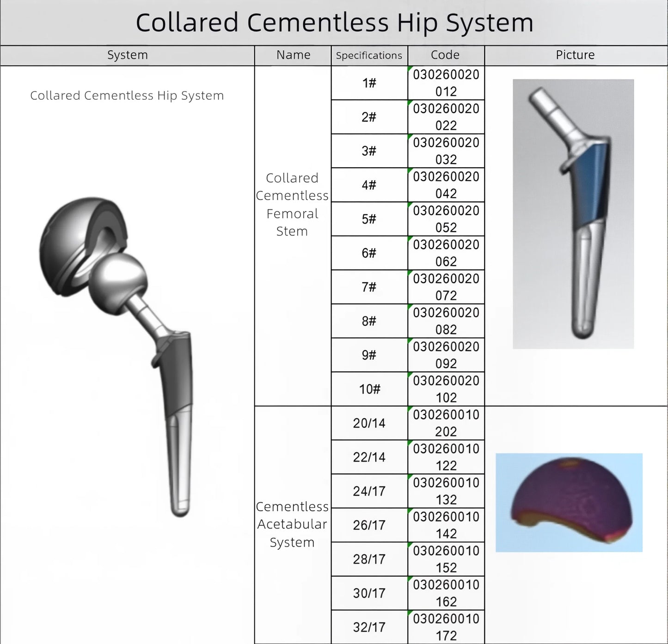This screenshot has height=644, width=668.
Task: Select specification cell '4#'
Action: click(369, 185)
